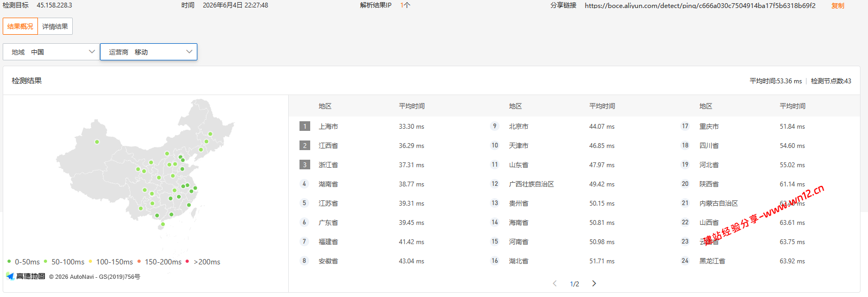
Task: Click the Hainan node dot on map
Action: pos(163,224)
